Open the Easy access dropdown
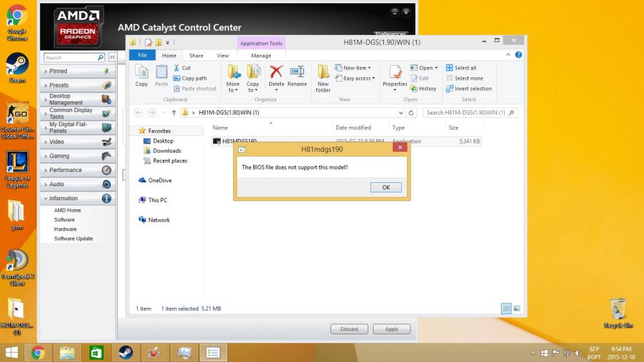The height and width of the screenshot is (362, 644). [355, 78]
